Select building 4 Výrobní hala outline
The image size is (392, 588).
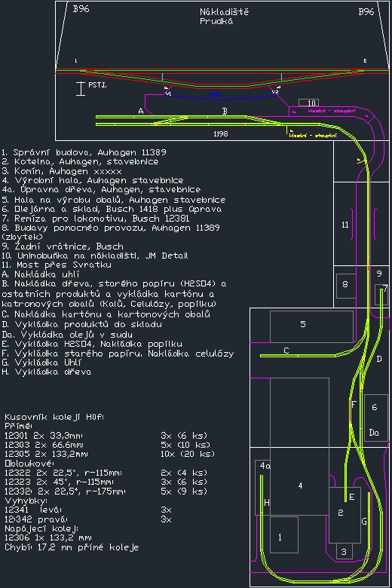299,446
